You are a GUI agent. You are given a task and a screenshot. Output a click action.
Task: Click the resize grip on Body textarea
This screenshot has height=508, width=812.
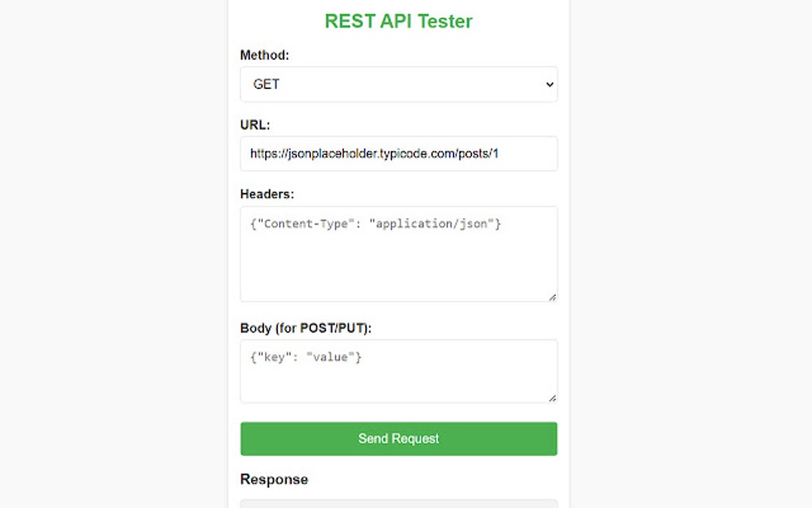552,397
